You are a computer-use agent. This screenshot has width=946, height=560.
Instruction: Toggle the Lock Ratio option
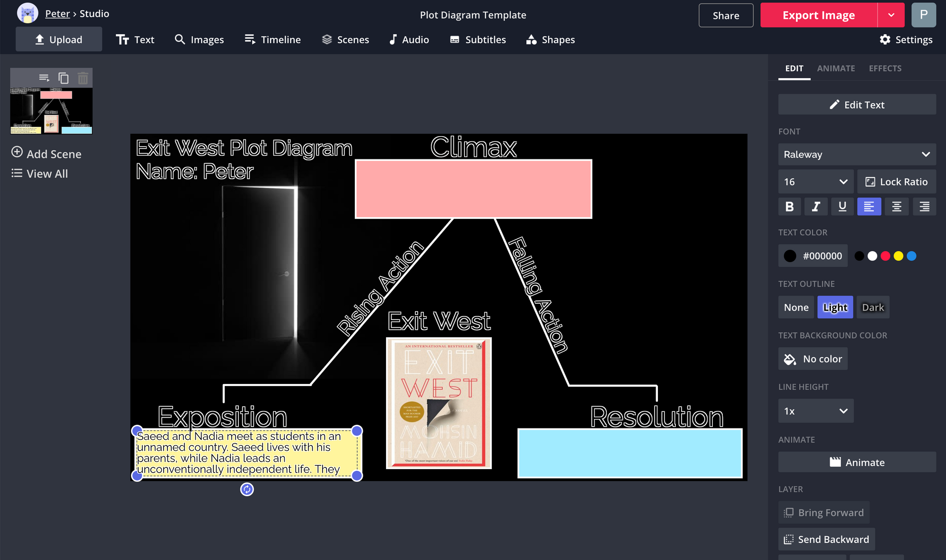coord(896,182)
